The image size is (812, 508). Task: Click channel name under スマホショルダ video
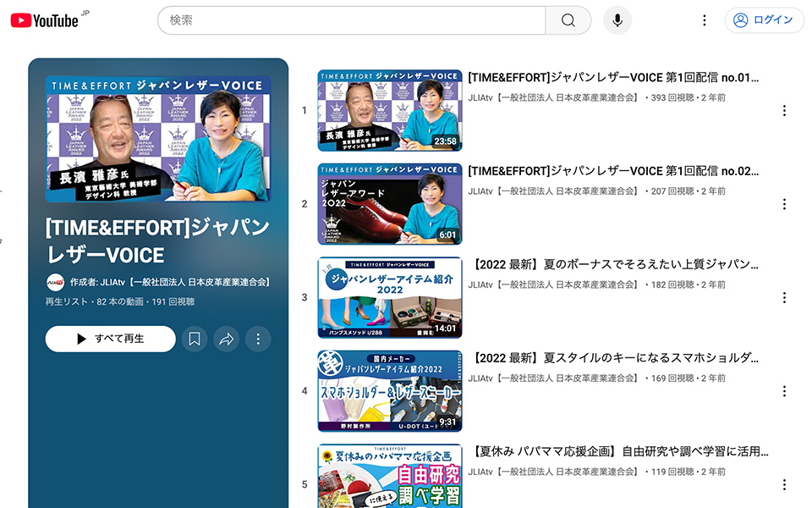(x=553, y=378)
